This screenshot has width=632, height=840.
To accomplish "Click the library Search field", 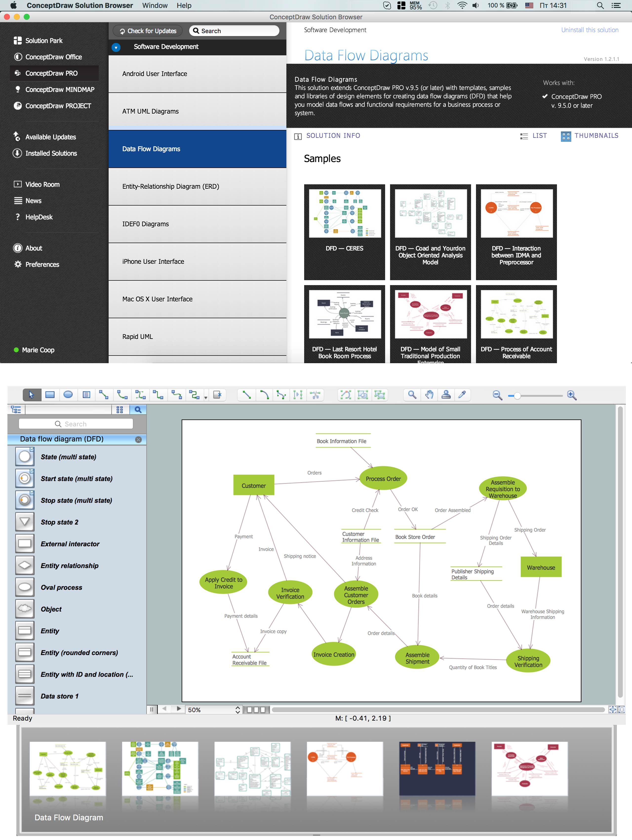I will click(x=76, y=424).
